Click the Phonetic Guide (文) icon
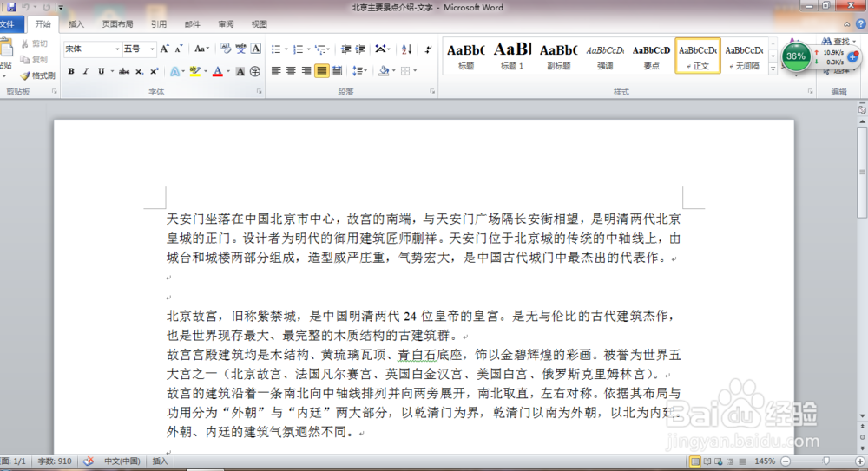Viewport: 868px width, 471px height. [240, 49]
